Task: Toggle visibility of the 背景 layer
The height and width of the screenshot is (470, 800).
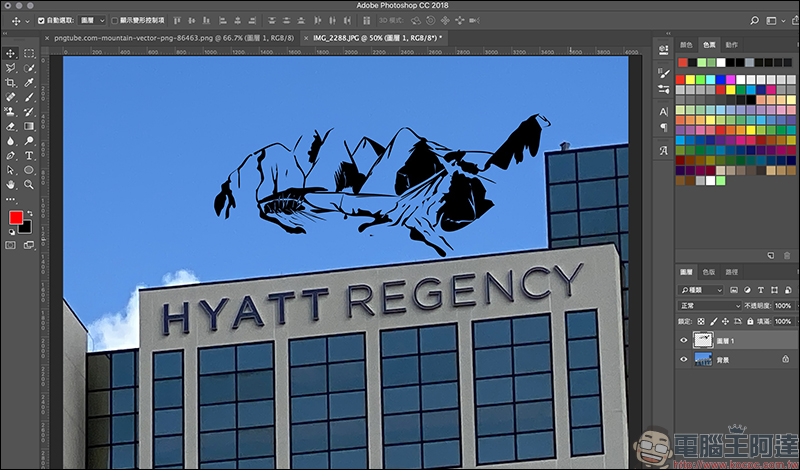Action: 685,358
